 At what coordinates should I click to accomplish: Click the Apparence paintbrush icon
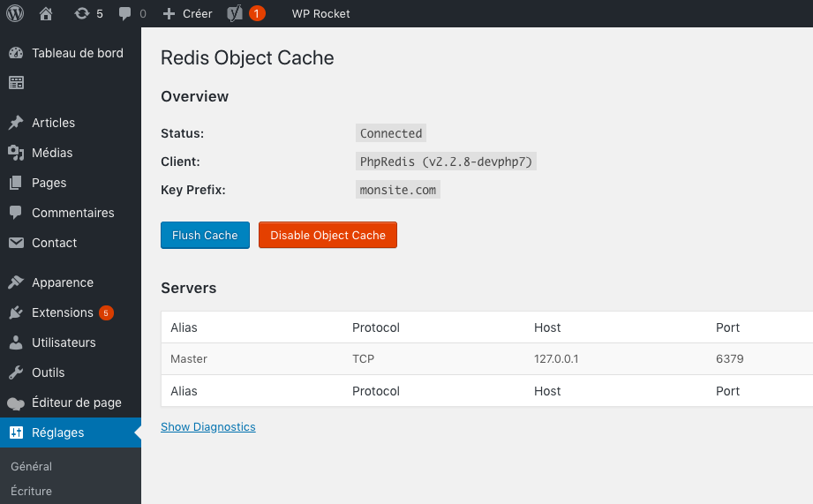coord(16,282)
